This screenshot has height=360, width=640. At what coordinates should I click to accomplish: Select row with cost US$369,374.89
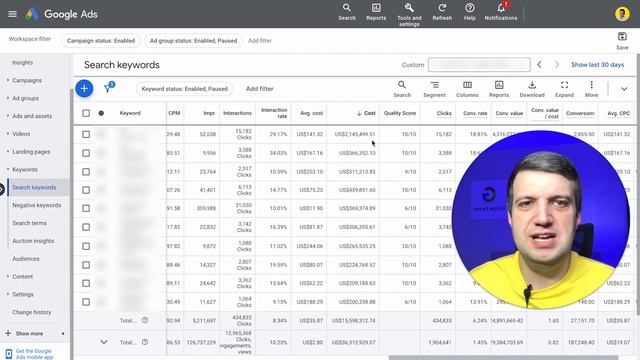pos(86,209)
